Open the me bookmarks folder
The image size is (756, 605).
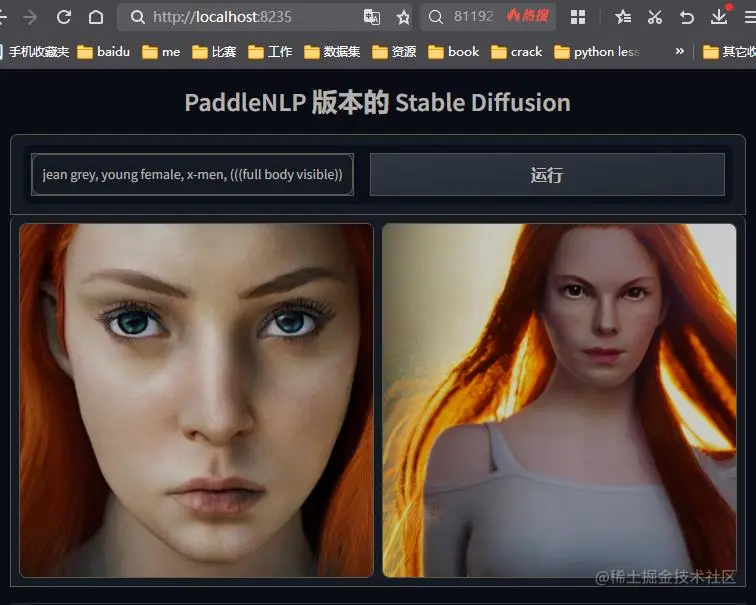pos(161,52)
